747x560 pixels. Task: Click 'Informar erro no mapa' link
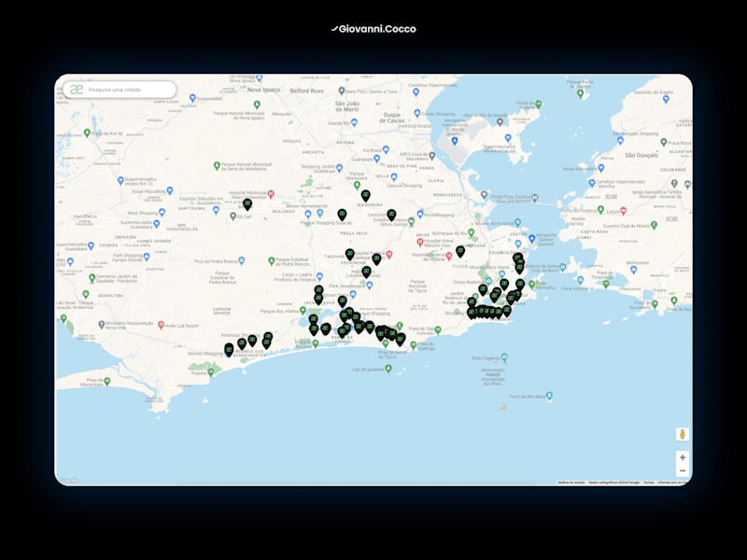pos(672,483)
